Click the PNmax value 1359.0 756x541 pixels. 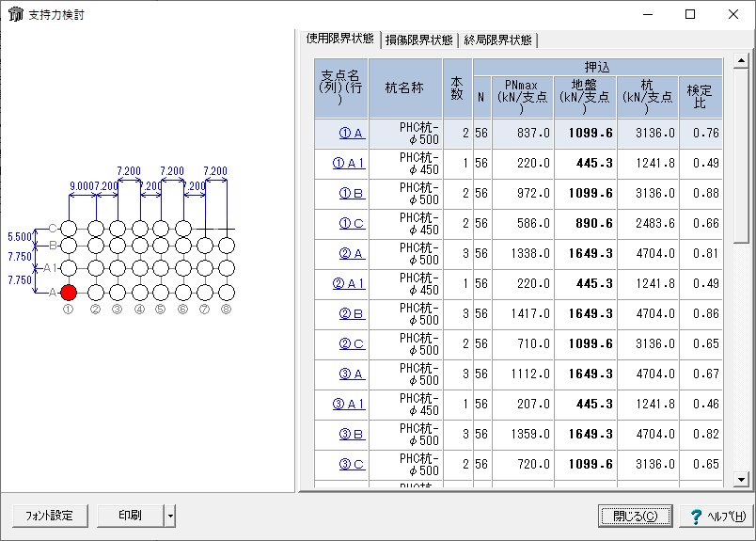point(530,435)
